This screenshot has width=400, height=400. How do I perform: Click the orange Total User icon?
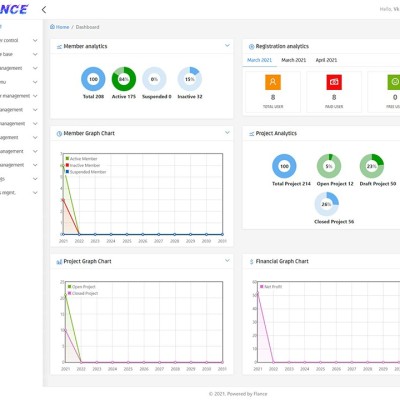click(273, 82)
